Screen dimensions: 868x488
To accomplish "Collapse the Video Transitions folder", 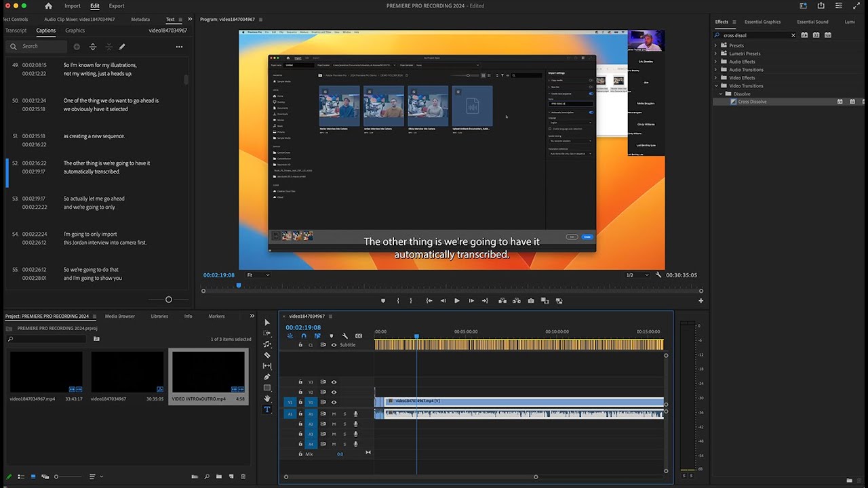I will click(x=715, y=86).
